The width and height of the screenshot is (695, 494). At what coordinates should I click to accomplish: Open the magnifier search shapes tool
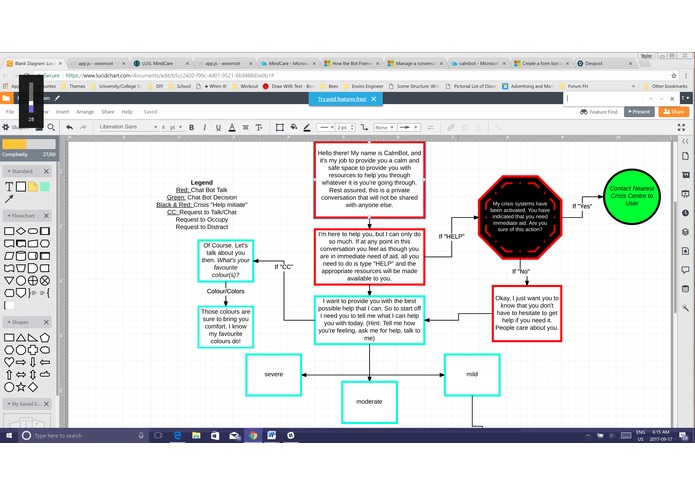pyautogui.click(x=51, y=128)
